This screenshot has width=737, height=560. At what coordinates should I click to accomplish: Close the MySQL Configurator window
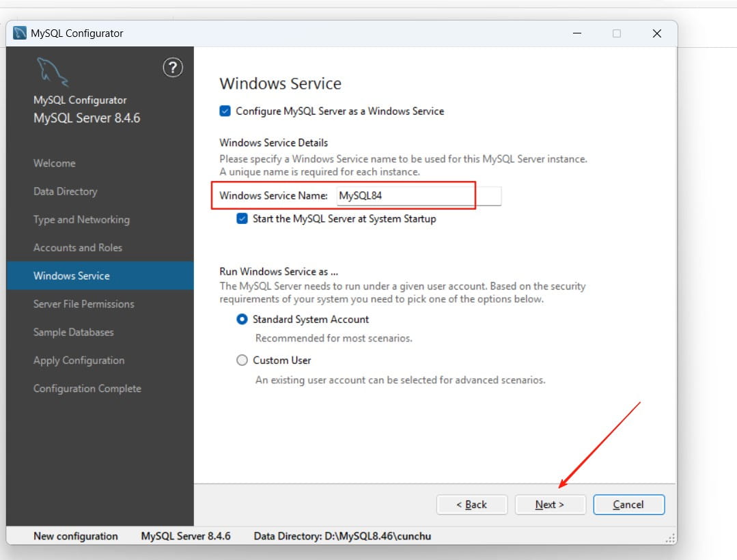tap(657, 33)
